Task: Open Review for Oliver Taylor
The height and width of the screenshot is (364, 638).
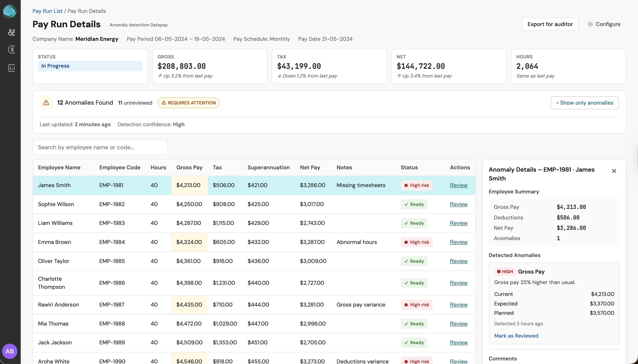Action: 459,261
